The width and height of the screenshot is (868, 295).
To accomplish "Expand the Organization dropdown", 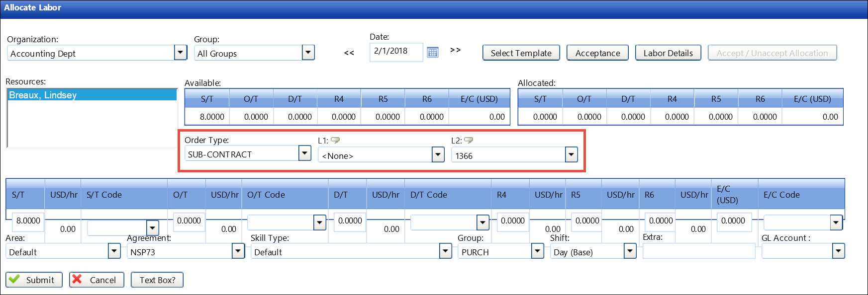I will pos(181,53).
